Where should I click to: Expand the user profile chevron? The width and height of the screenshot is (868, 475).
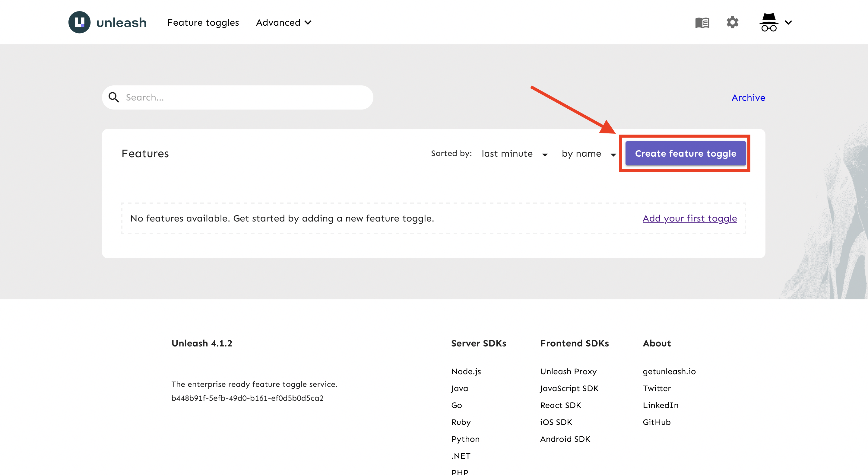[x=788, y=23]
